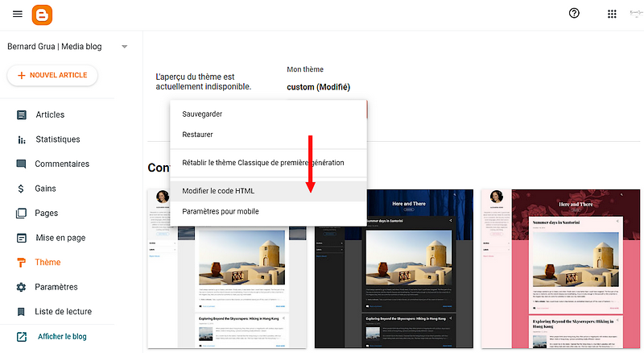Choose Restaurer in the theme menu

click(197, 135)
